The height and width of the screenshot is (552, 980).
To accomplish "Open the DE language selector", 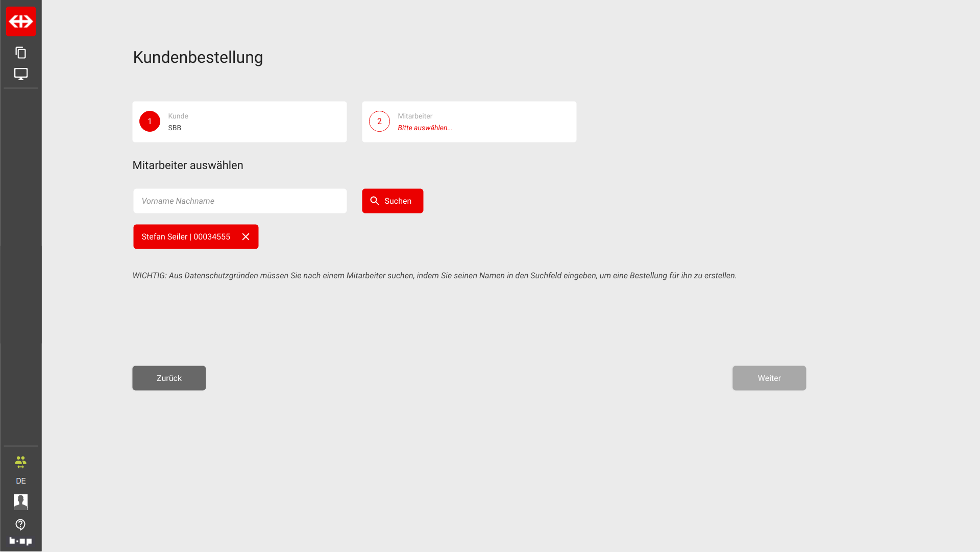I will tap(21, 481).
